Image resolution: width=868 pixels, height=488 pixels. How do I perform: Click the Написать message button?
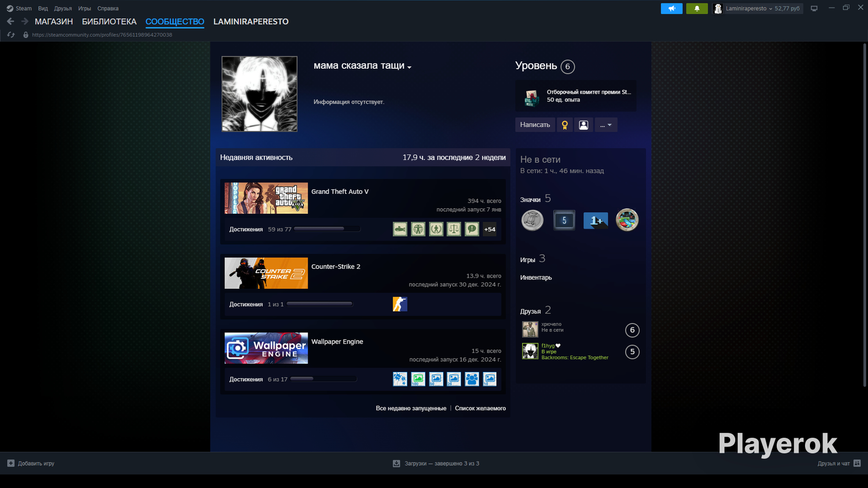[535, 125]
